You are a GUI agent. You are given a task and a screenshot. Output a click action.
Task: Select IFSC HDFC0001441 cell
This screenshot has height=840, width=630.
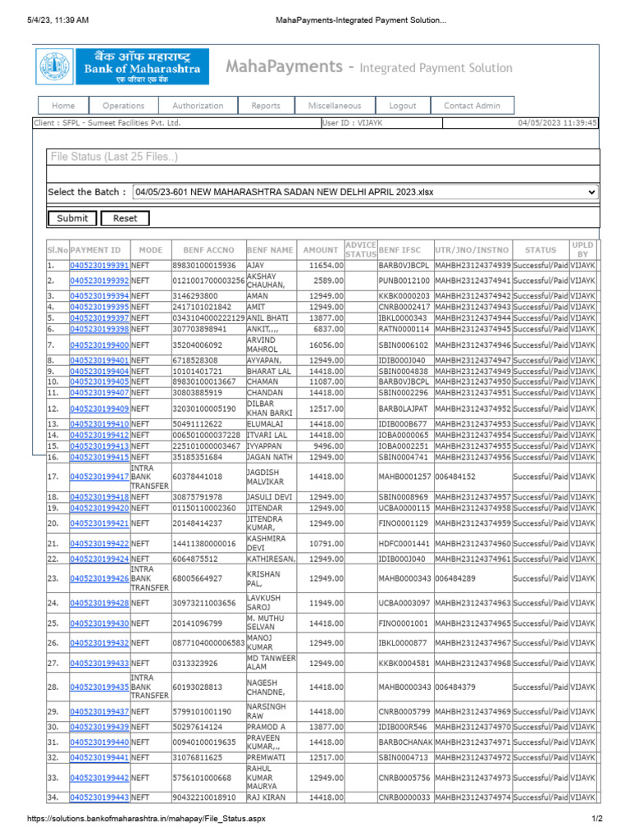[404, 544]
